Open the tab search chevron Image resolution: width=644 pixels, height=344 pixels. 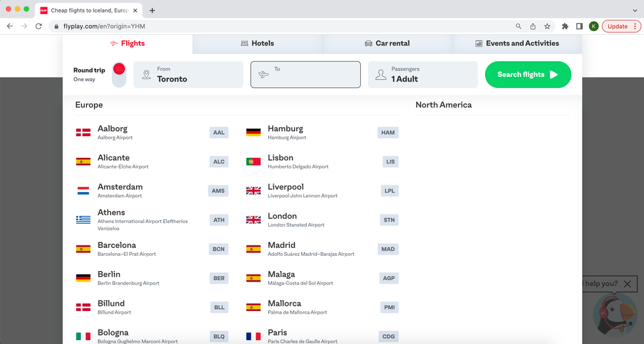tap(635, 11)
